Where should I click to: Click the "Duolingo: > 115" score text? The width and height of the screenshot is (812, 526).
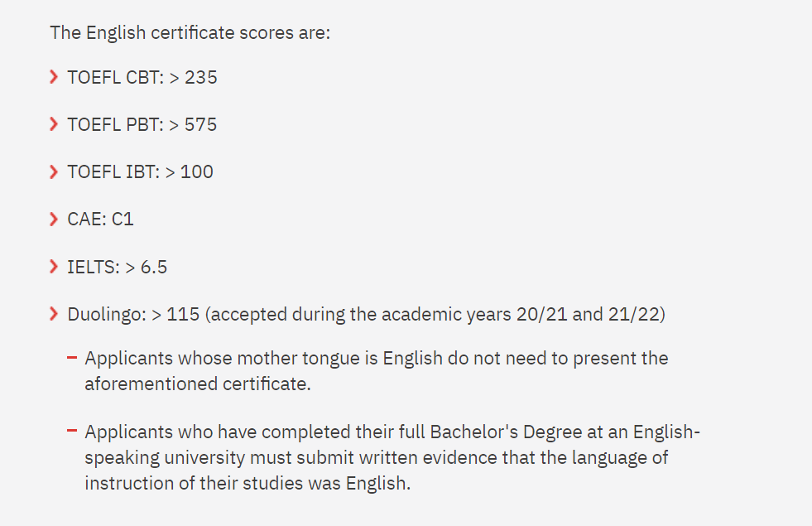tap(133, 314)
